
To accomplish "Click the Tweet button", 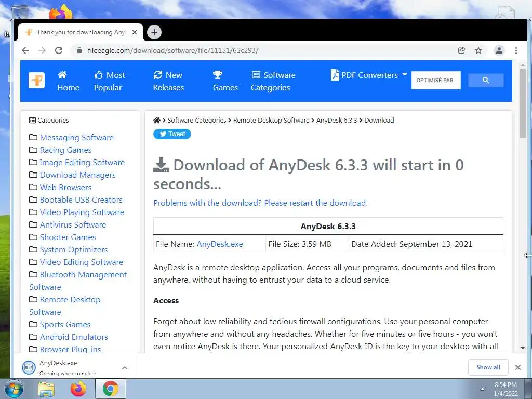I will click(x=172, y=134).
